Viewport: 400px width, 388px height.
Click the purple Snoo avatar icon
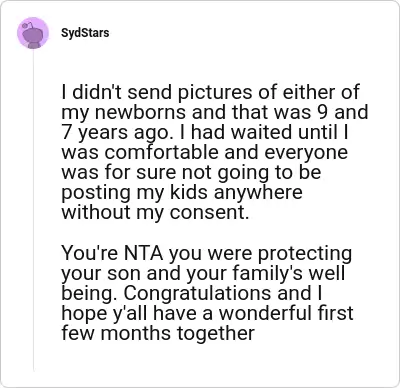click(33, 33)
